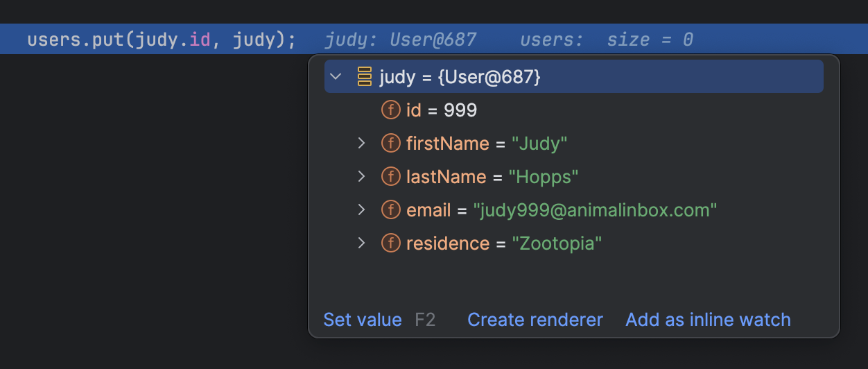Click the field icon beside residence
868x369 pixels.
[x=391, y=243]
